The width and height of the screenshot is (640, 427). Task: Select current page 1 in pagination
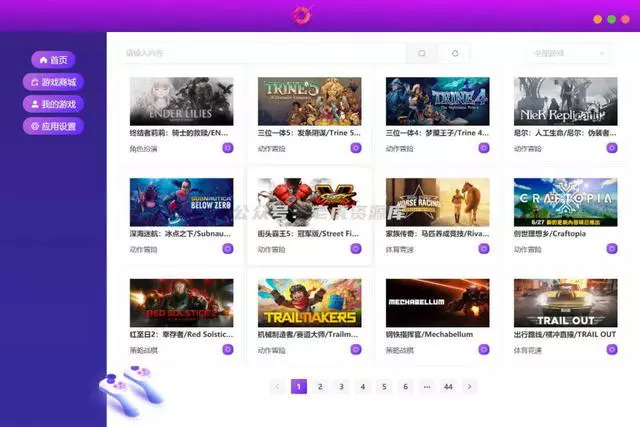(x=299, y=387)
